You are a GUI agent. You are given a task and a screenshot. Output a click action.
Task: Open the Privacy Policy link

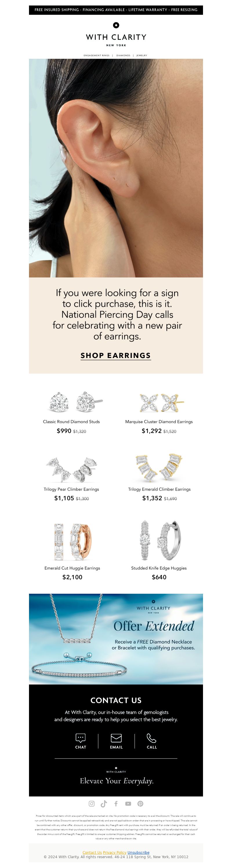point(115,852)
